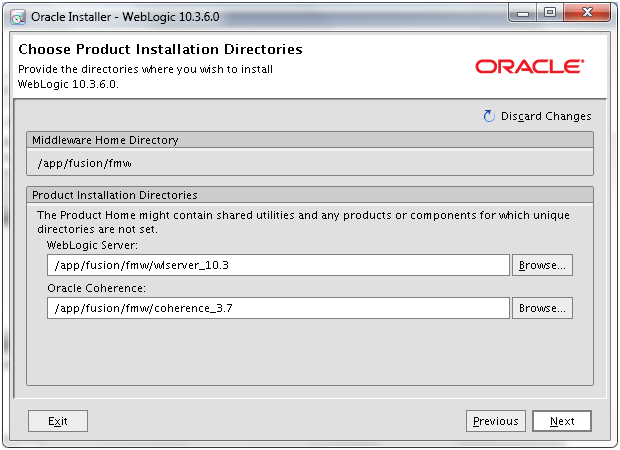Maximize the Oracle Installer window
620x450 pixels.
coord(550,13)
